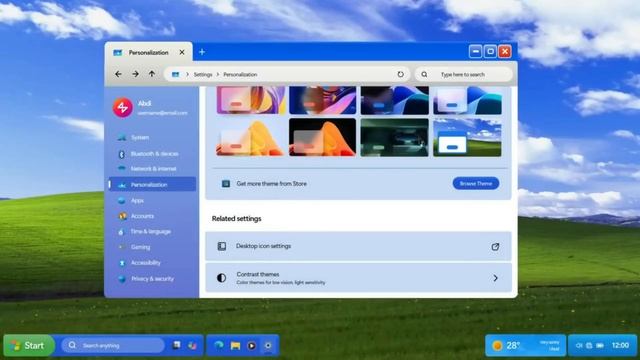Click the search magnifier in Settings
This screenshot has width=640, height=360.
(424, 74)
